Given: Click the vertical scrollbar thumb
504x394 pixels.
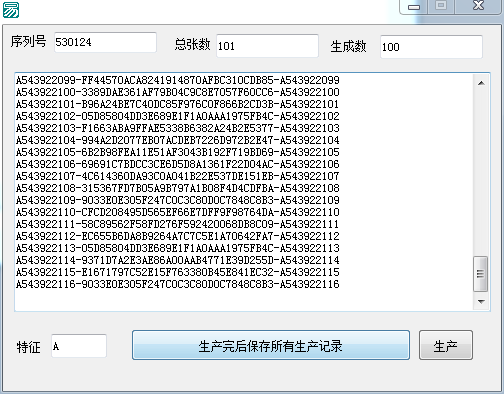Looking at the screenshot, I should tap(480, 274).
